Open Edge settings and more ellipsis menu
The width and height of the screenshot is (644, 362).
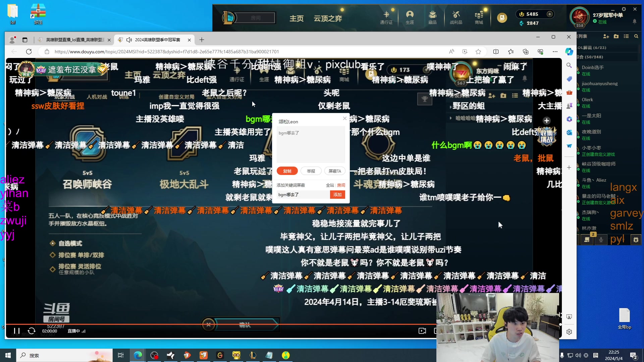(x=555, y=52)
